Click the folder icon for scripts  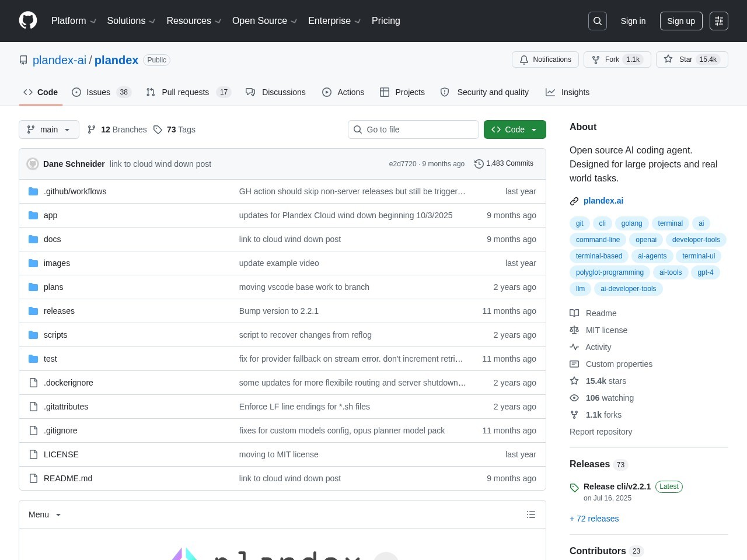[x=33, y=335]
